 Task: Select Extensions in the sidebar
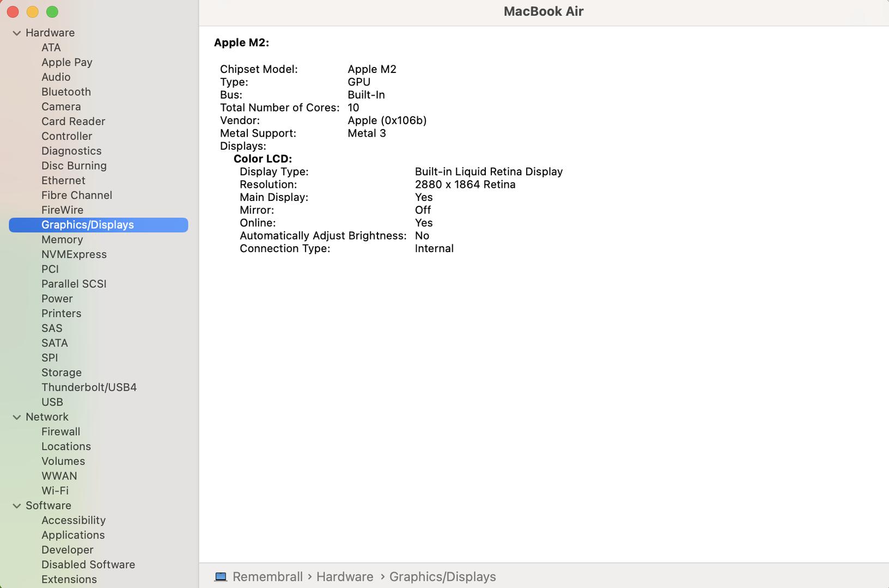(x=69, y=579)
